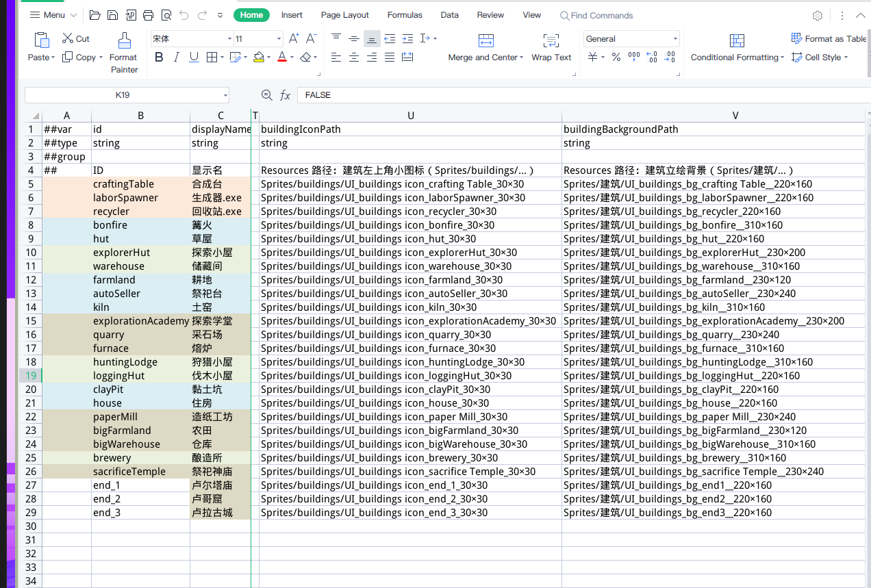Image resolution: width=871 pixels, height=588 pixels.
Task: Click Format as Table
Action: pos(829,39)
